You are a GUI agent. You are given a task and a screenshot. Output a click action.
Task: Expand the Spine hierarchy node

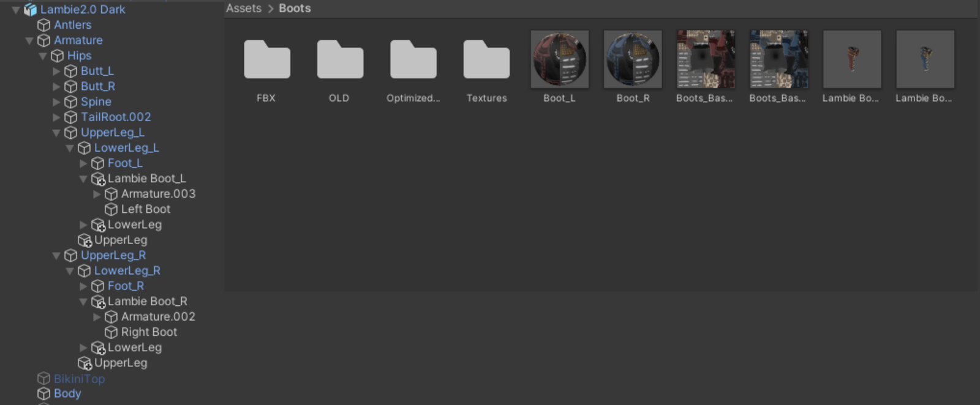tap(56, 102)
